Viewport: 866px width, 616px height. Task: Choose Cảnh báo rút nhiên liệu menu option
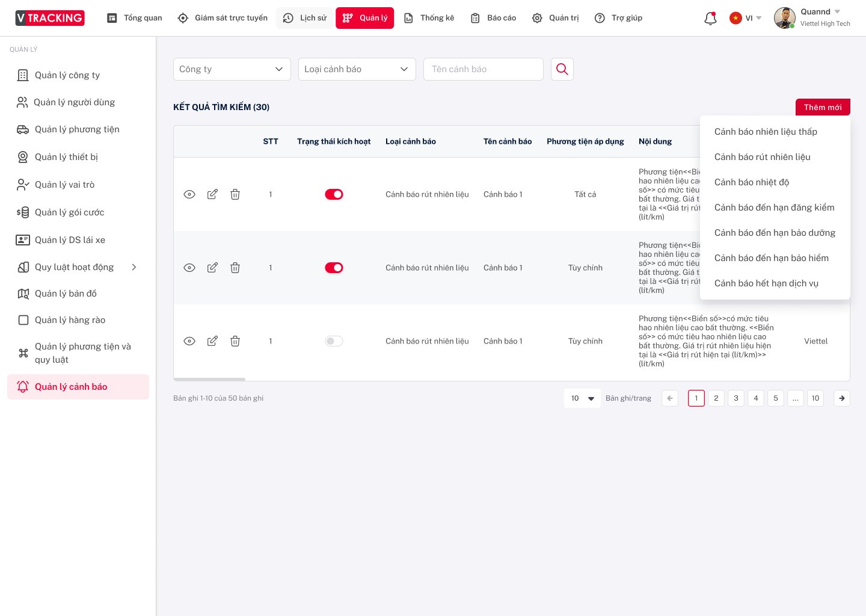(x=775, y=157)
